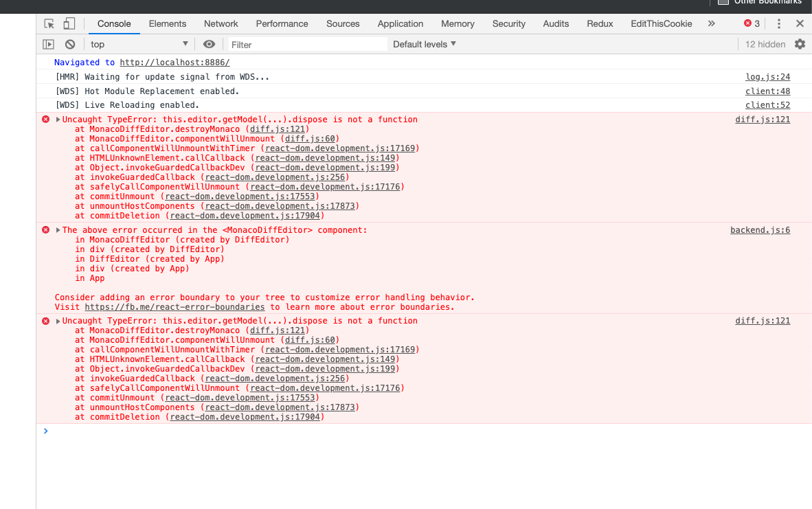The image size is (812, 509).
Task: Open react-dom.development.js:17904 in last trace
Action: (245, 418)
